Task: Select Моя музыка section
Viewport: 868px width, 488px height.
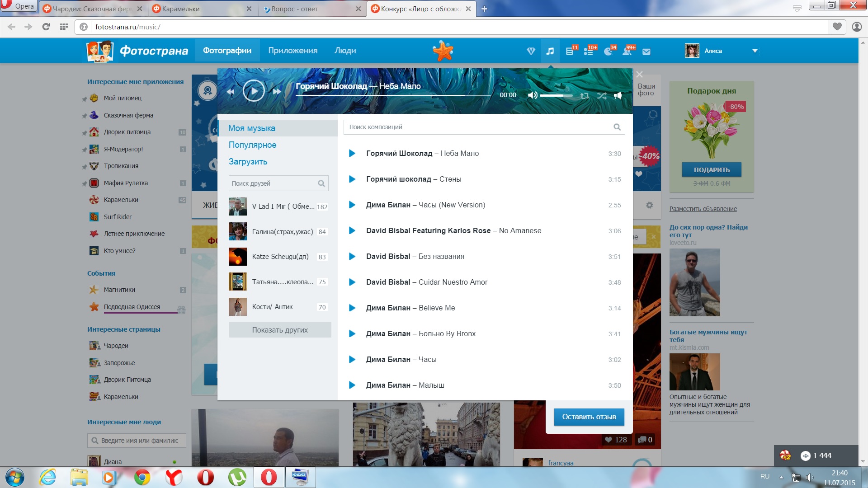Action: coord(278,128)
